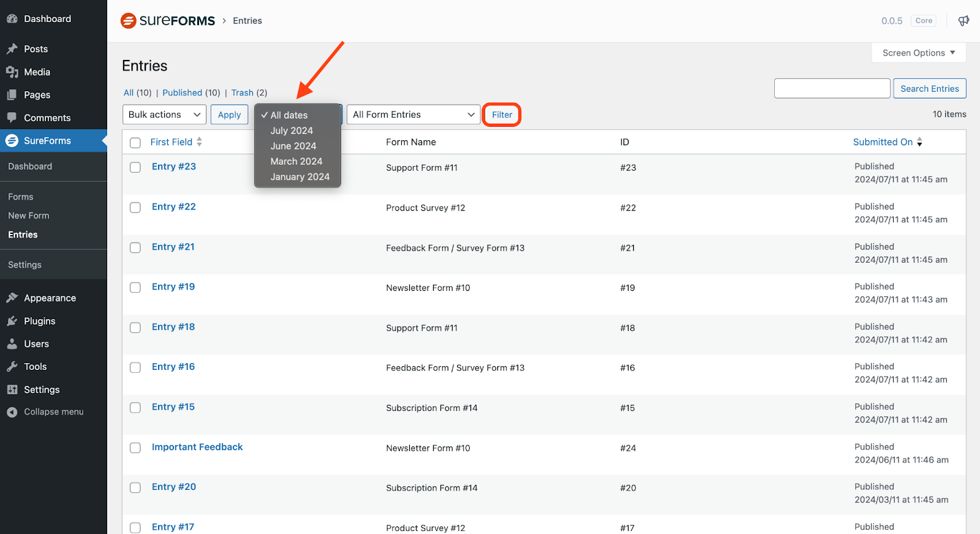Show All (10) entries view

point(137,92)
